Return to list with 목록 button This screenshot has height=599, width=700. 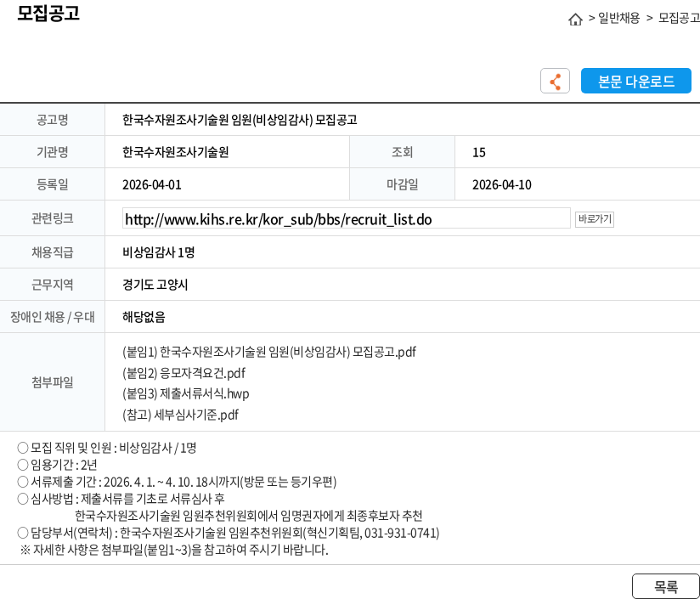point(665,586)
